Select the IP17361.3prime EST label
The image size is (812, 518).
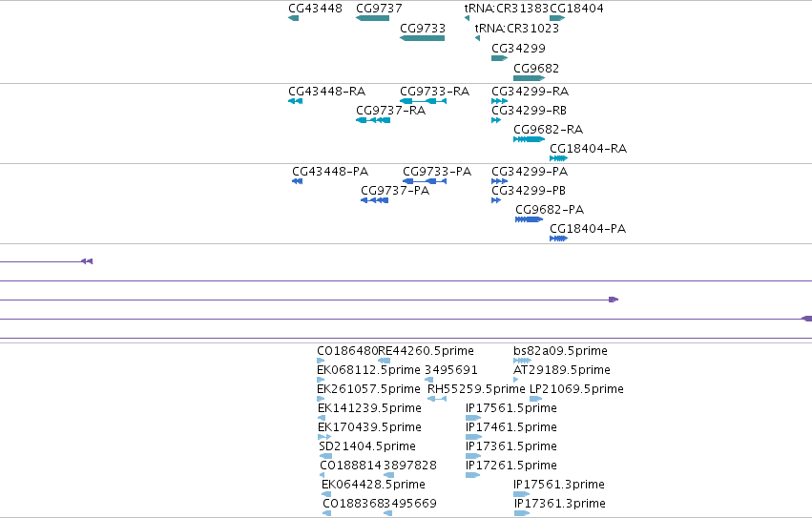pos(560,504)
